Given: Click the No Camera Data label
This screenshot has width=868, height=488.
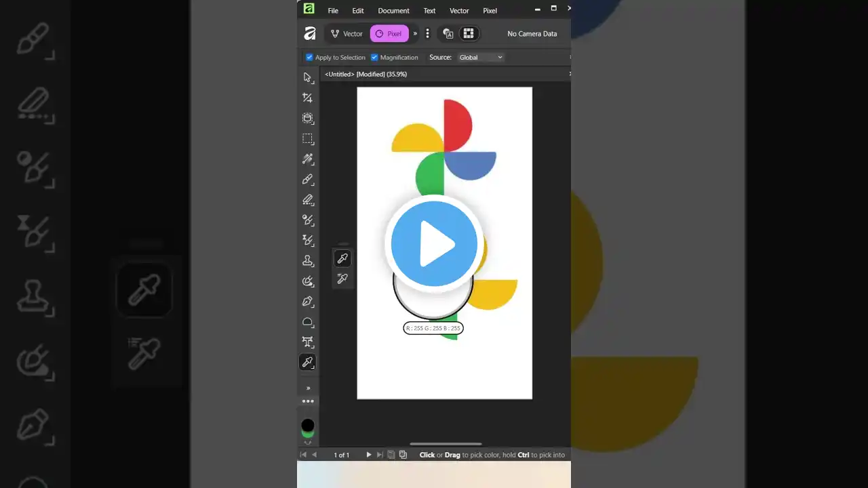Looking at the screenshot, I should pyautogui.click(x=532, y=33).
